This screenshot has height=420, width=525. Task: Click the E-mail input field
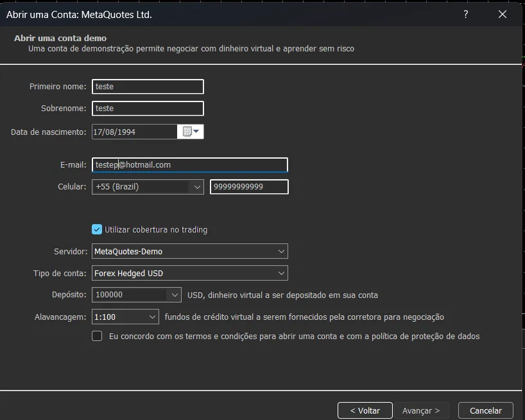point(190,165)
